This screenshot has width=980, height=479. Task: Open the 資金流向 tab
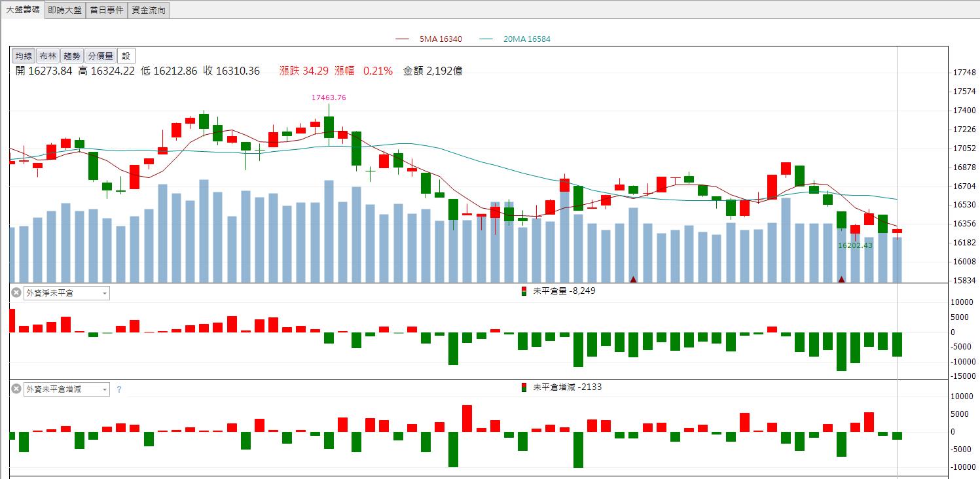(149, 10)
